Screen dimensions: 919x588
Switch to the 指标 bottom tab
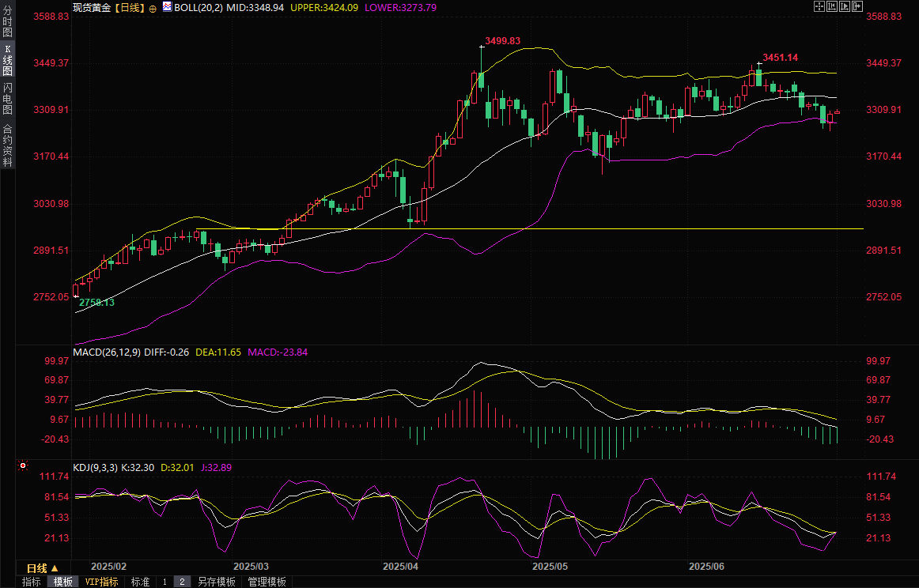[x=32, y=582]
